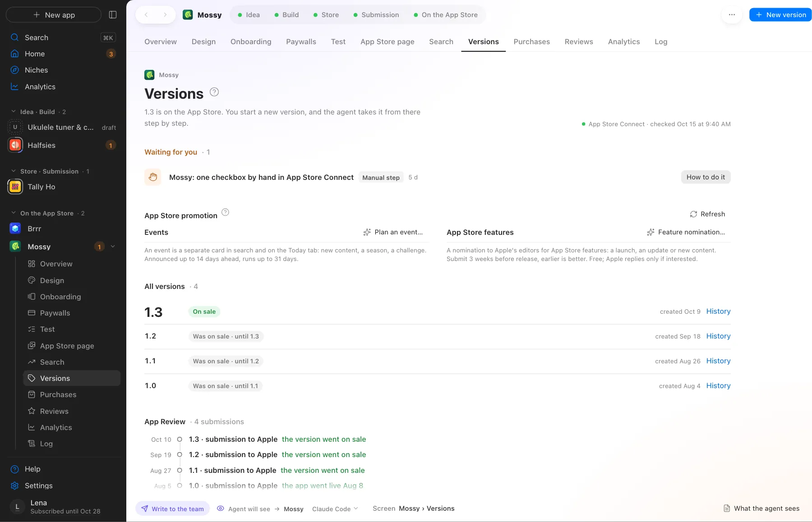
Task: Click Plan an event… button
Action: tap(393, 232)
